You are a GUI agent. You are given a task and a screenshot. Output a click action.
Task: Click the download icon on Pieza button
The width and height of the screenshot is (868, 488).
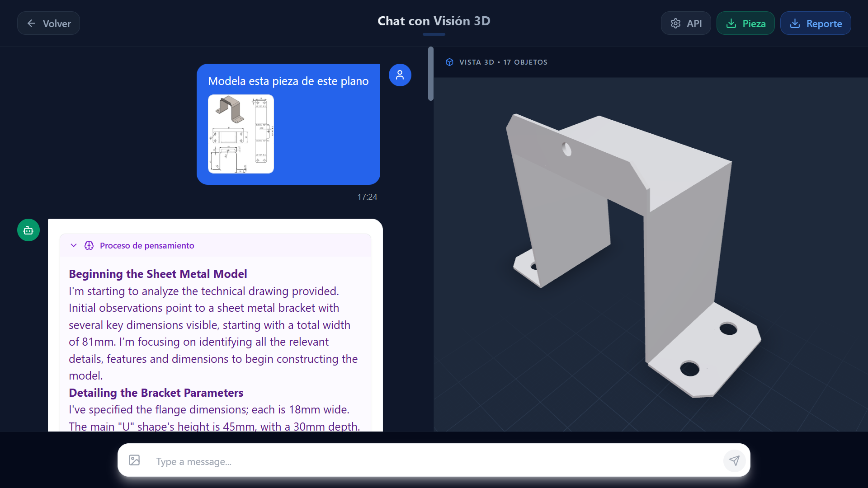pos(731,23)
